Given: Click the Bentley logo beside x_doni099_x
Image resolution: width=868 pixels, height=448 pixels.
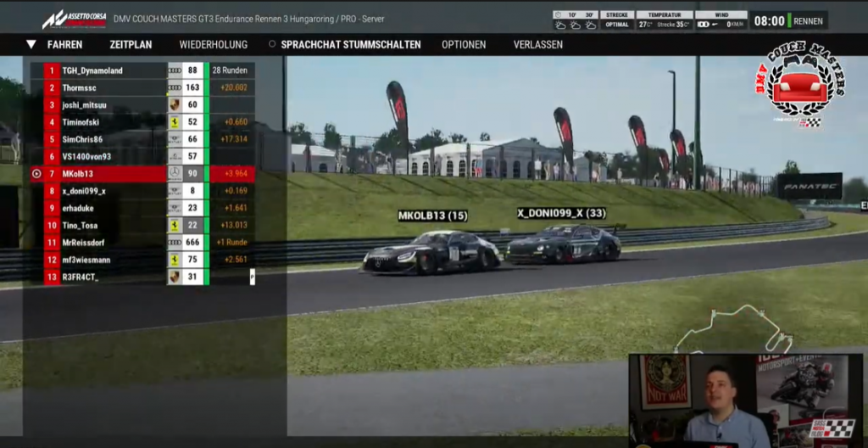Looking at the screenshot, I should 175,191.
